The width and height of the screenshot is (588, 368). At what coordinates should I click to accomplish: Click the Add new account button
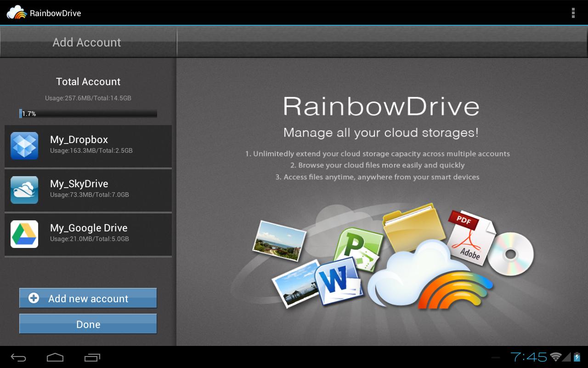pyautogui.click(x=88, y=298)
